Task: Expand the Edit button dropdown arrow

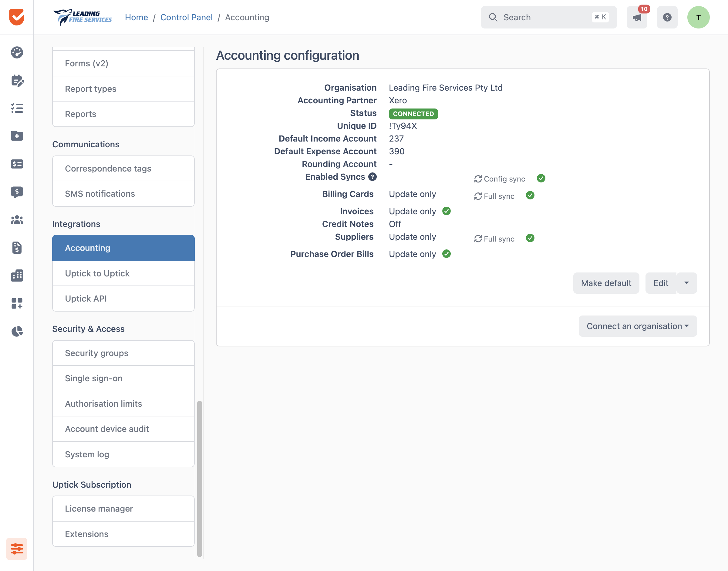Action: [686, 283]
